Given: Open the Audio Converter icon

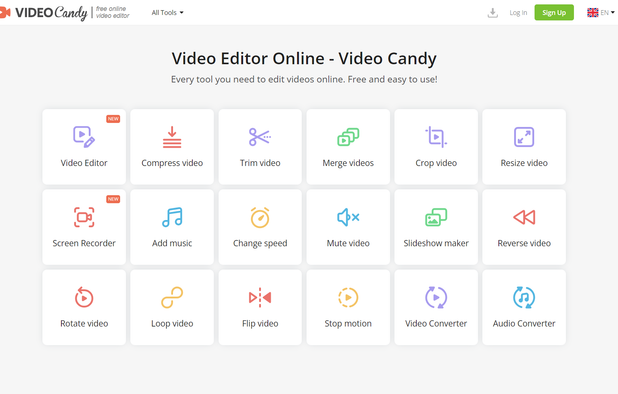Looking at the screenshot, I should tap(524, 297).
